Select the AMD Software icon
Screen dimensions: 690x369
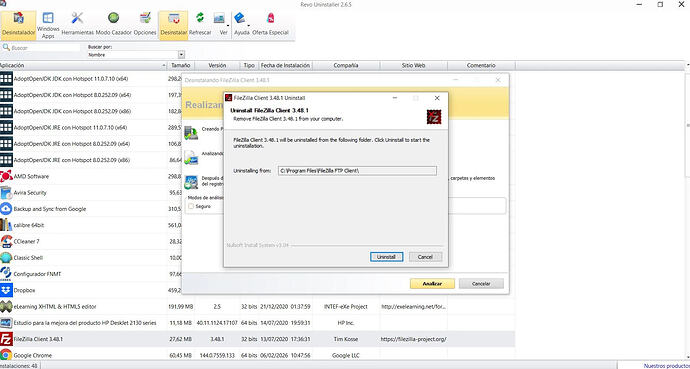(6, 176)
